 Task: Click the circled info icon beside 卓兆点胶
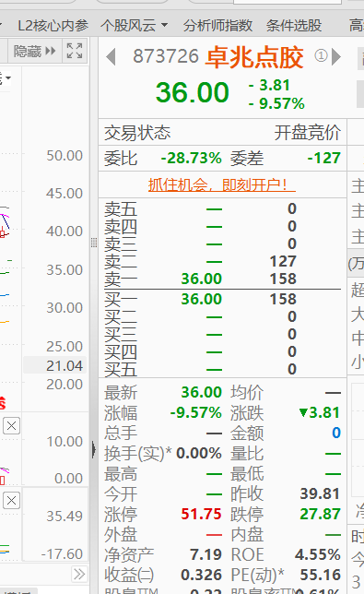click(x=321, y=56)
